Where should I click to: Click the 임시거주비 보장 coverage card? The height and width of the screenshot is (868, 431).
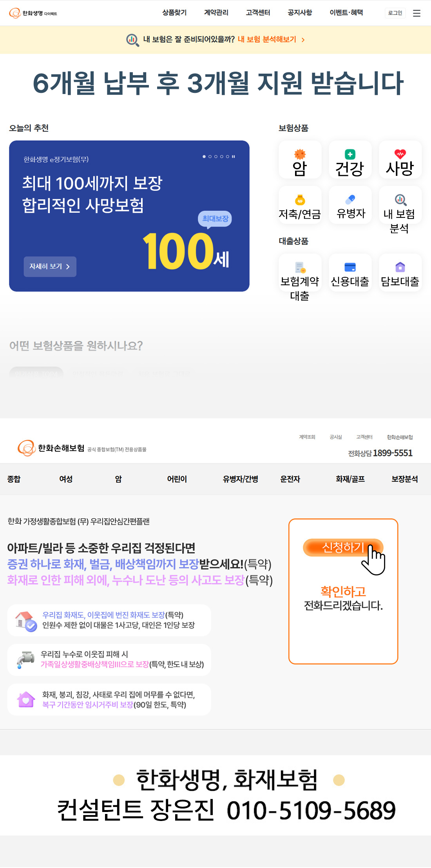pos(109,700)
